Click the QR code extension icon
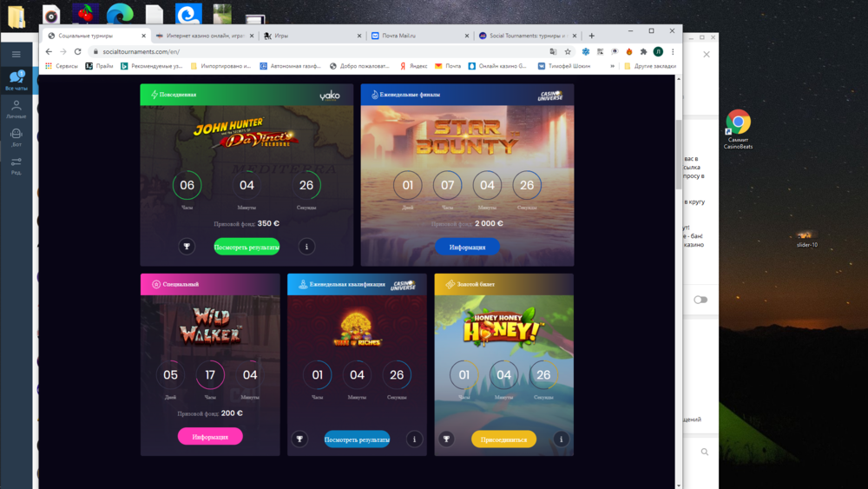Image resolution: width=868 pixels, height=489 pixels. coord(600,51)
